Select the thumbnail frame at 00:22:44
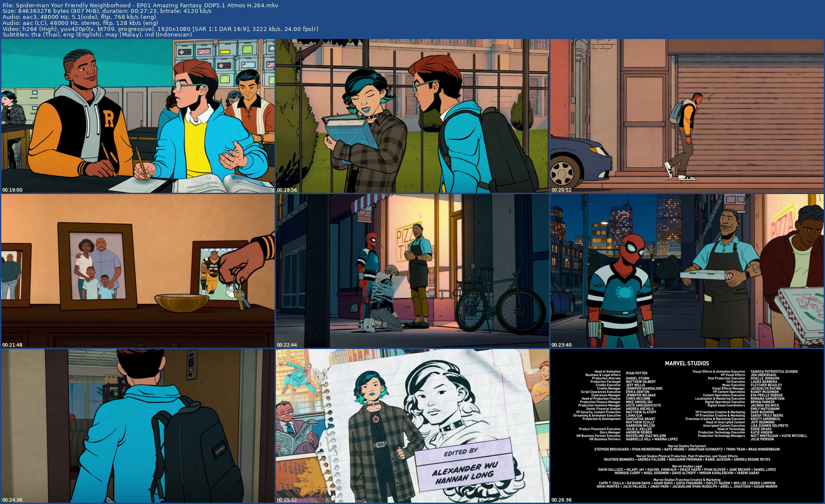825x504 pixels. pyautogui.click(x=412, y=271)
